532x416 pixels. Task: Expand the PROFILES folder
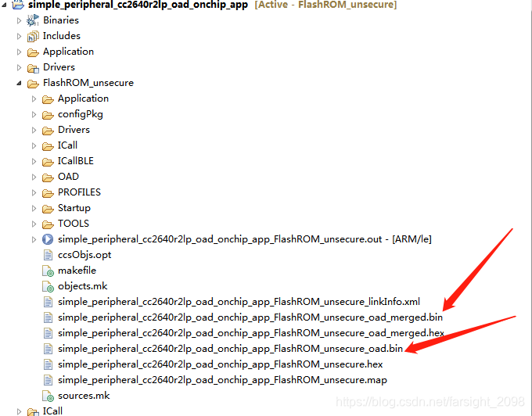[x=34, y=192]
